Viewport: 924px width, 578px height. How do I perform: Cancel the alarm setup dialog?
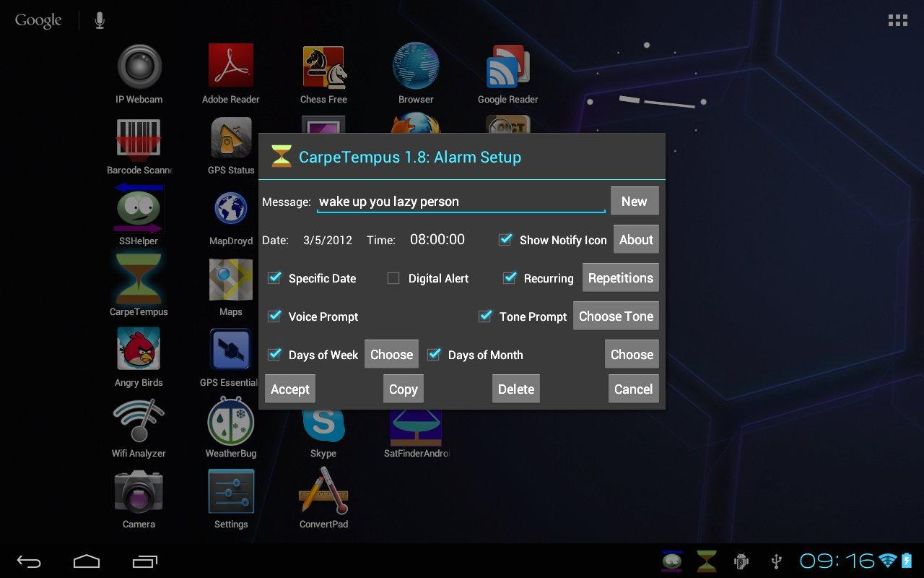click(633, 389)
